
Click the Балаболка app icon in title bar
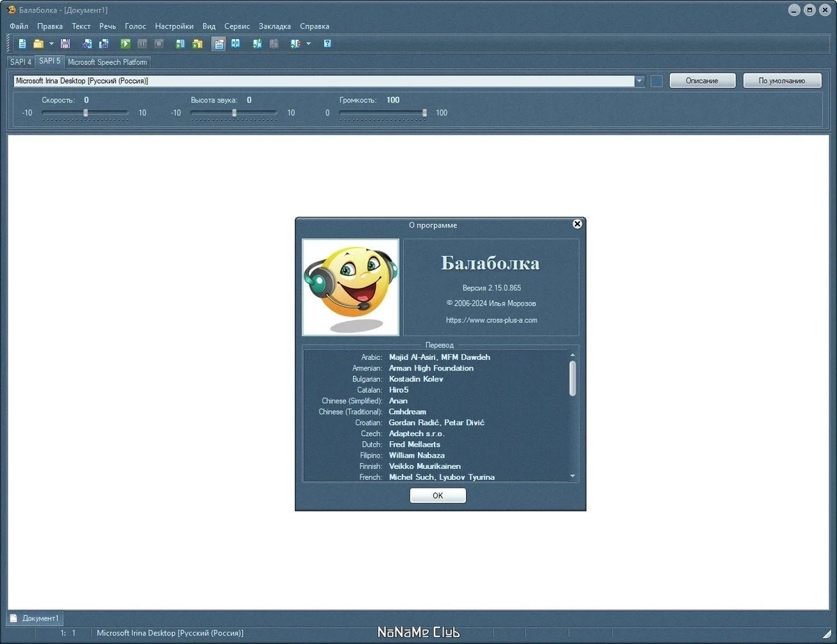point(11,10)
